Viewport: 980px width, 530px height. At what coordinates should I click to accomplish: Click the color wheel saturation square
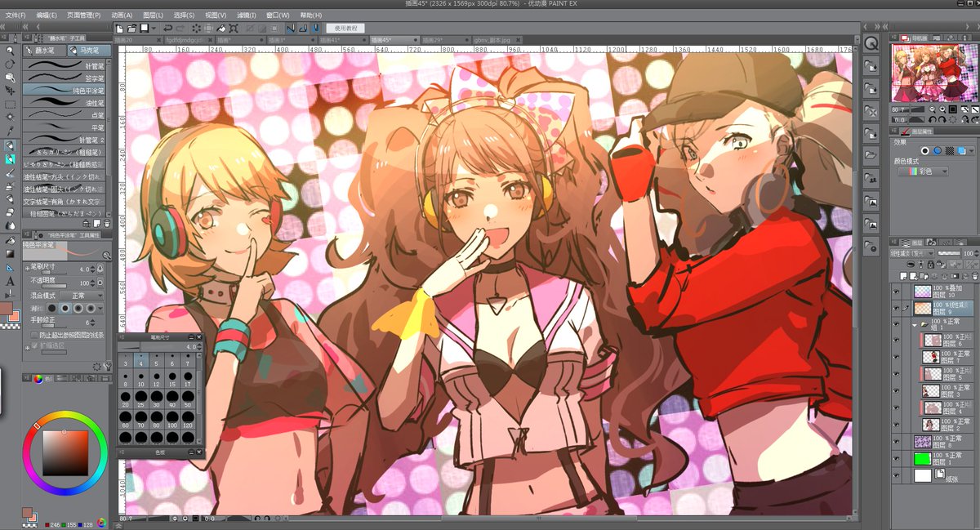[x=65, y=454]
